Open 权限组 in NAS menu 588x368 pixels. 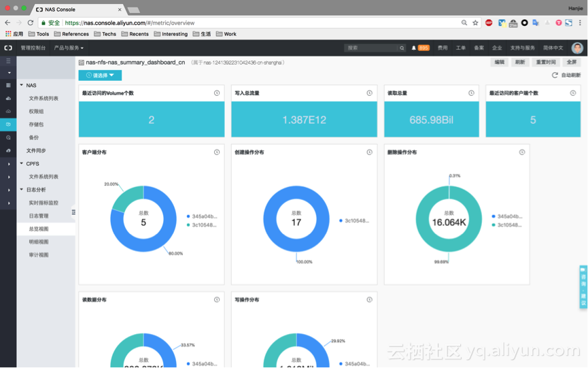37,112
